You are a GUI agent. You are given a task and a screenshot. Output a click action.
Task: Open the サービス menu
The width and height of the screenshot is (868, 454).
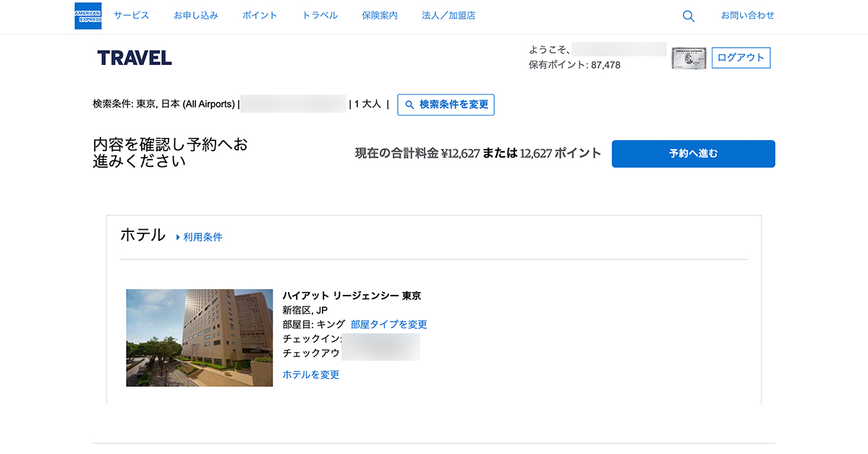click(x=132, y=15)
